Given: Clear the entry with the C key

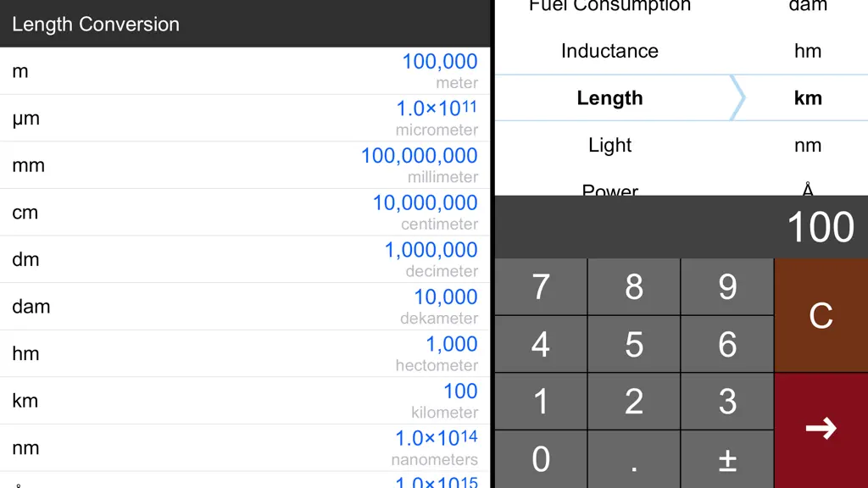Looking at the screenshot, I should point(821,315).
